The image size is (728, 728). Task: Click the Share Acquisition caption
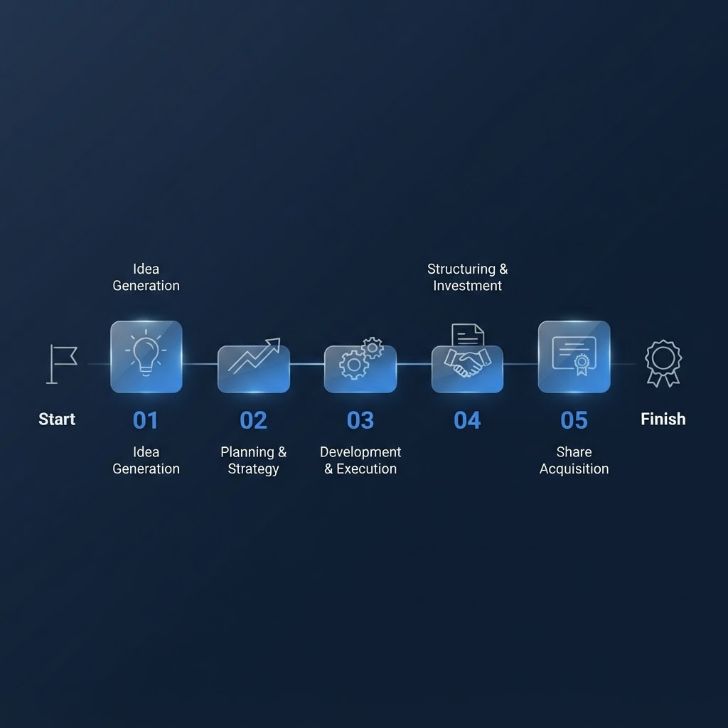[x=574, y=461]
